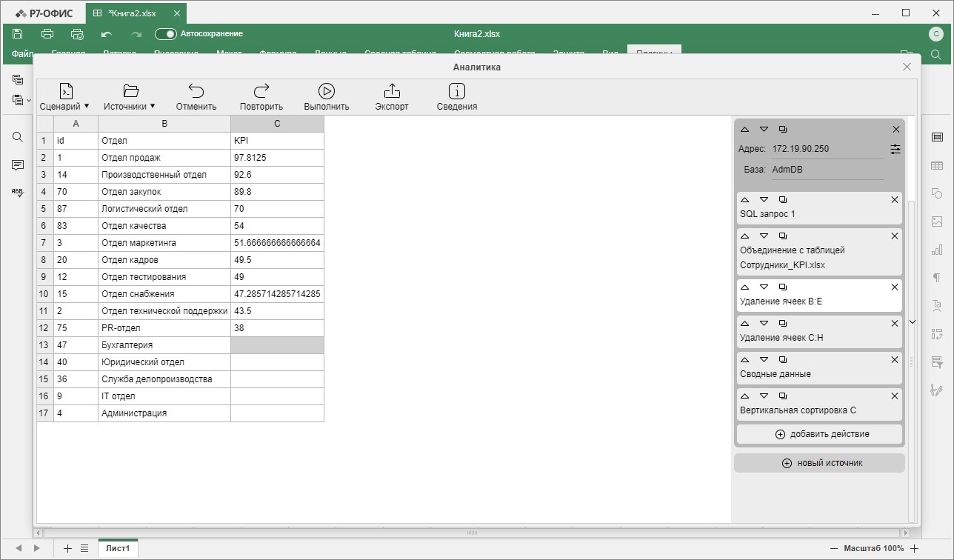Duplicate the Удаление ячеек C:H step

pyautogui.click(x=783, y=324)
